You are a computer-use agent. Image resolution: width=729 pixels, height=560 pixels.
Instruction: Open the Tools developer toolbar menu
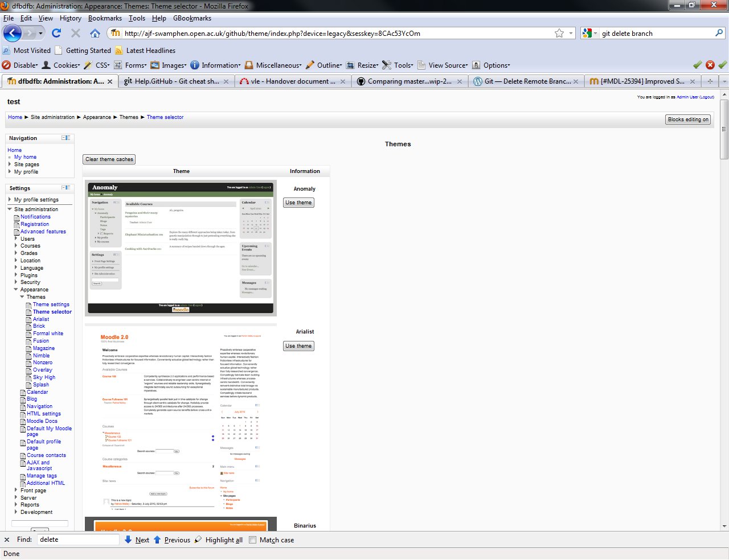click(398, 65)
